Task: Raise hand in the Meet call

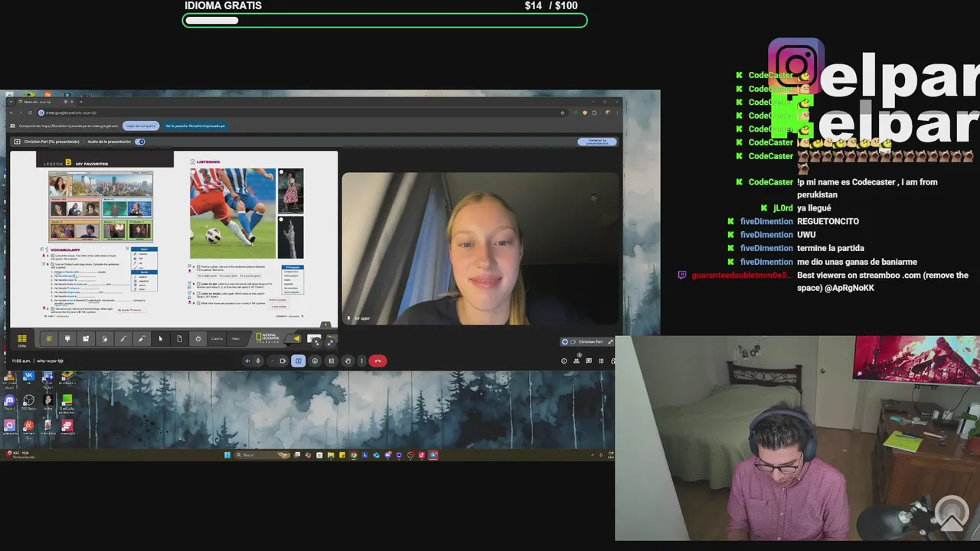Action: point(348,361)
